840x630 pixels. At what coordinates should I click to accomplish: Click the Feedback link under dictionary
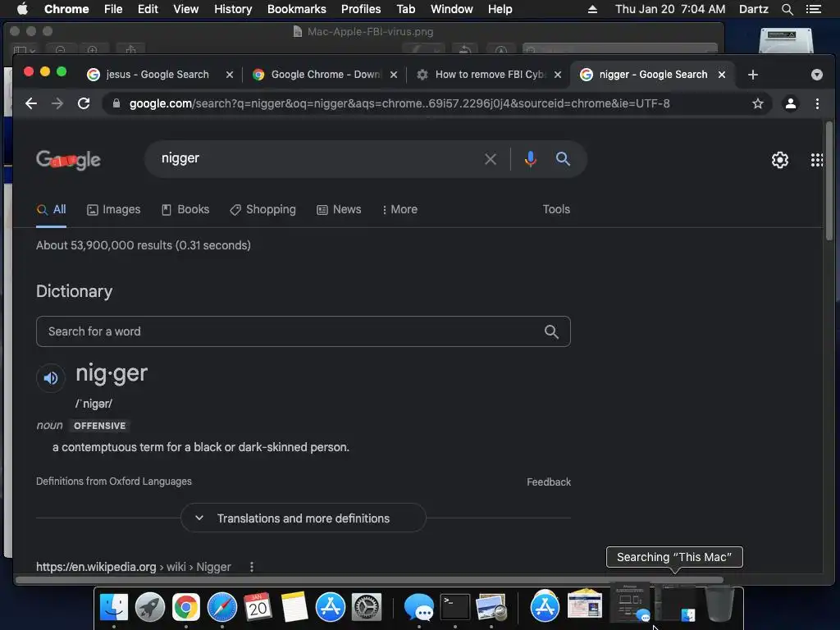549,482
